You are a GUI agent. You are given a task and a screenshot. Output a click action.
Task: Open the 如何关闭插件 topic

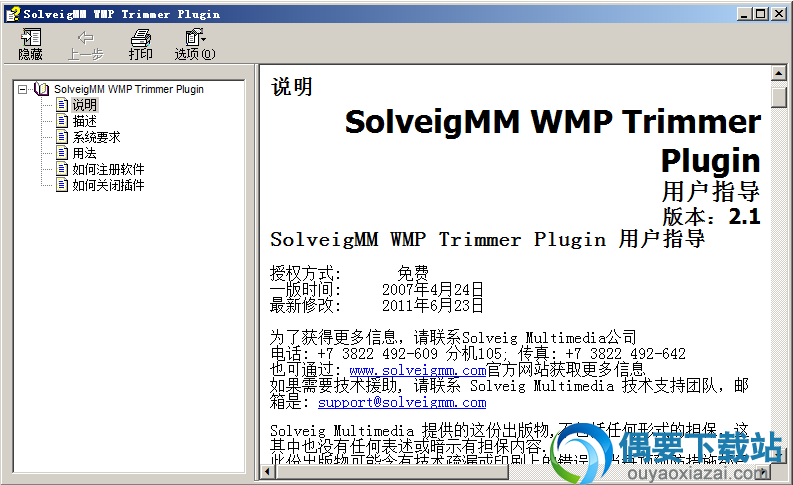coord(108,186)
